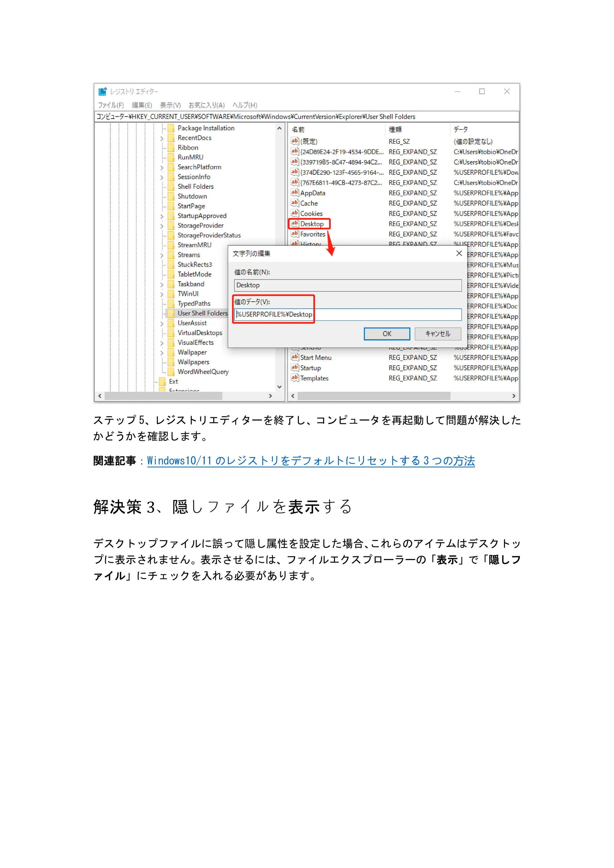
Task: Click the ab icon beside the AppData value
Action: [x=294, y=192]
